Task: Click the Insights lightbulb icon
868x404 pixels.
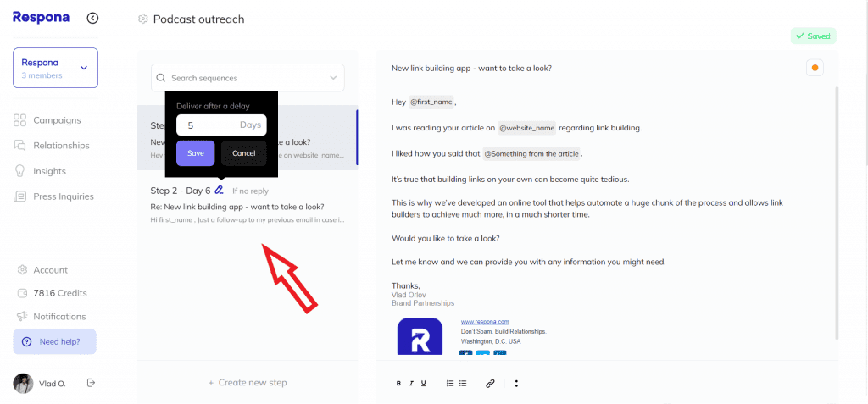Action: (20, 171)
